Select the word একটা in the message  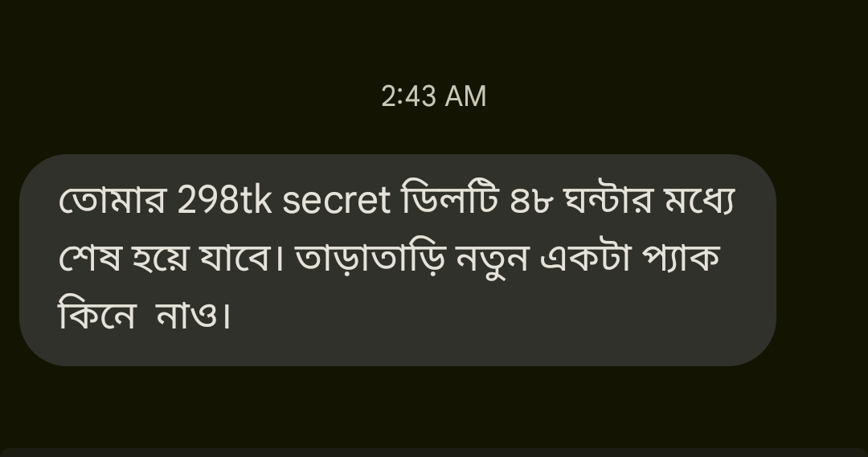(586, 258)
